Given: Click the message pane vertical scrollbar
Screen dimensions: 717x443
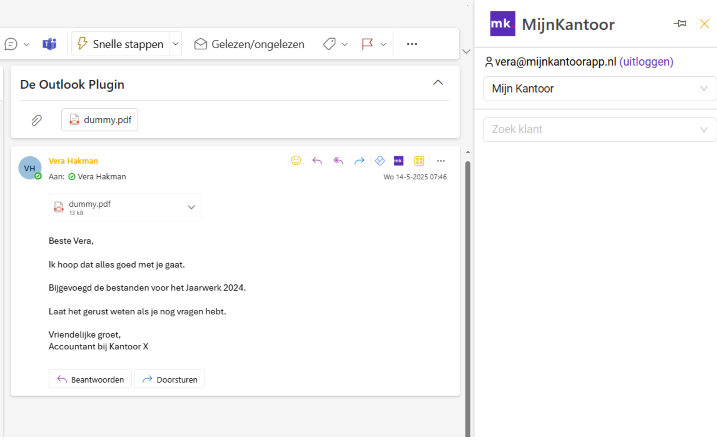Looking at the screenshot, I should click(x=467, y=297).
